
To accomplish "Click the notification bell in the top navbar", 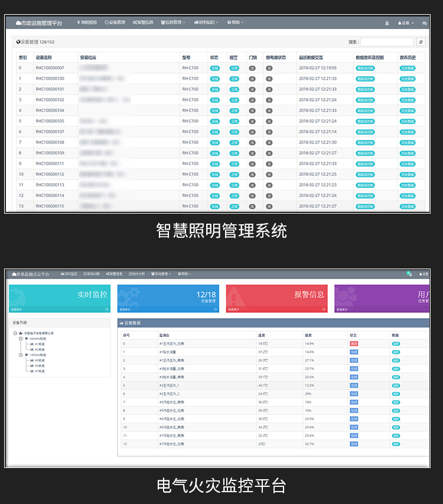I will point(387,23).
